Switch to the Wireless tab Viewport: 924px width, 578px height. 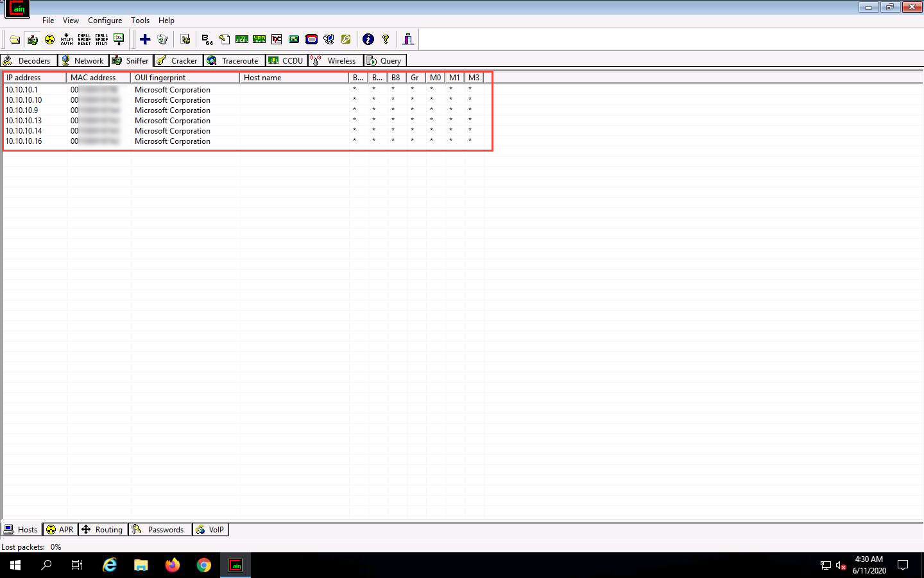tap(335, 60)
